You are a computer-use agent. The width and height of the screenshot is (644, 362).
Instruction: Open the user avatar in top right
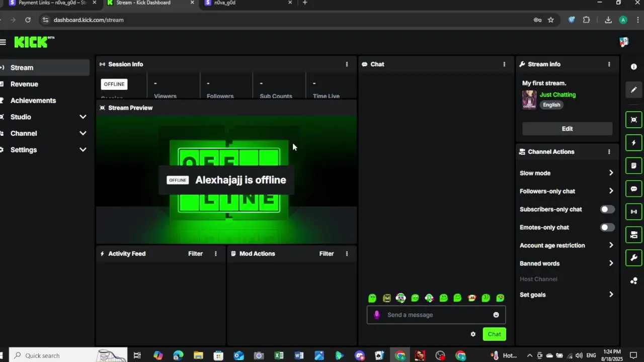[624, 42]
